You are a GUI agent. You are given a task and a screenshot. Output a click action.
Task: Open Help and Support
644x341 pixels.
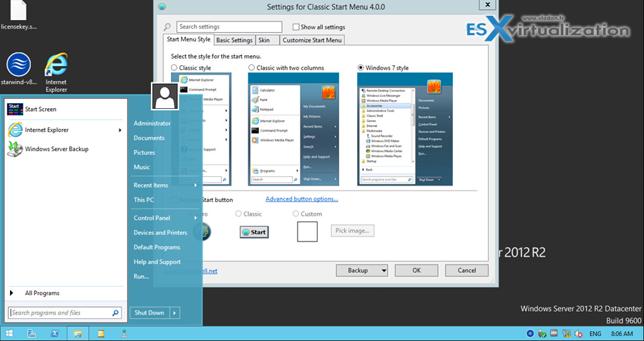point(157,262)
